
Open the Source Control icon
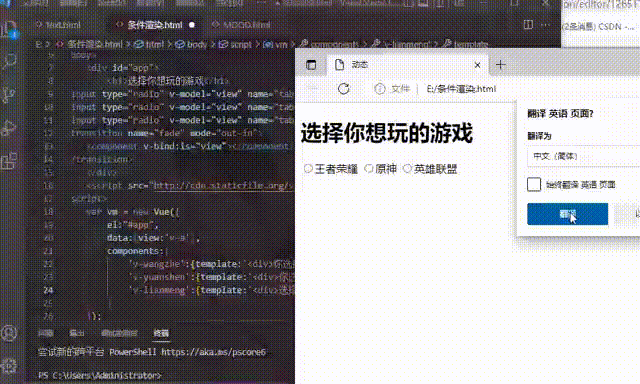tap(9, 95)
